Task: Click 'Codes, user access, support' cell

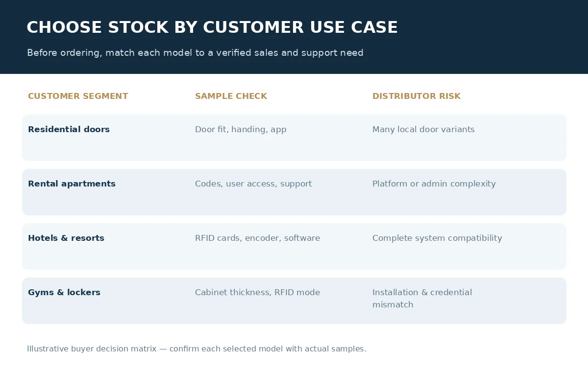Action: click(x=253, y=184)
